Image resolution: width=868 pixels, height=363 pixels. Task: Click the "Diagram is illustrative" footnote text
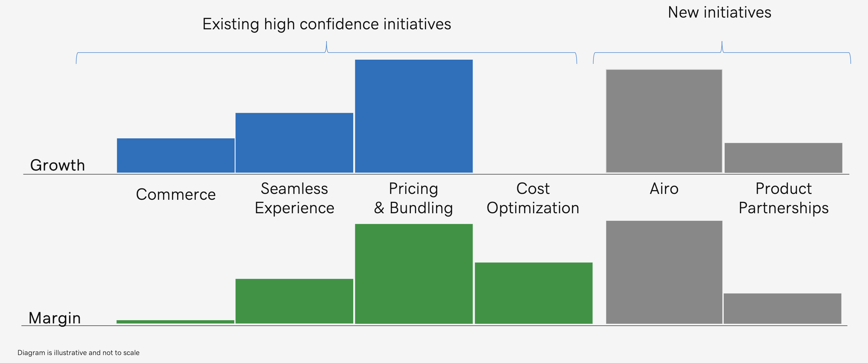78,353
